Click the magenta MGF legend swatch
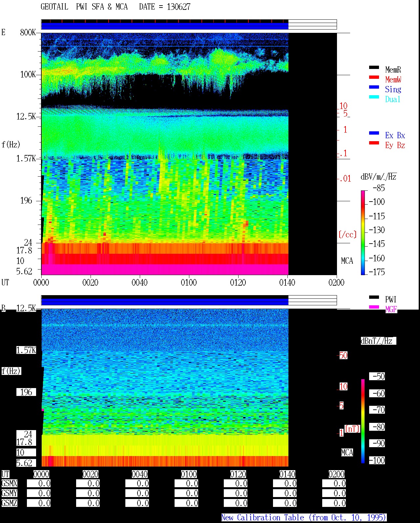Screen dimensions: 420x523 point(374,307)
